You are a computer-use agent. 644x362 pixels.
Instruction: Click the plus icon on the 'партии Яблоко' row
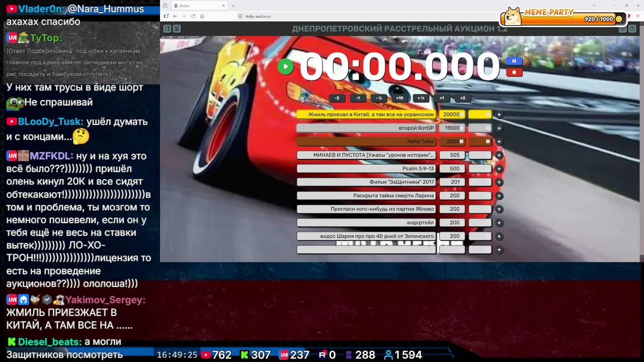[x=499, y=209]
